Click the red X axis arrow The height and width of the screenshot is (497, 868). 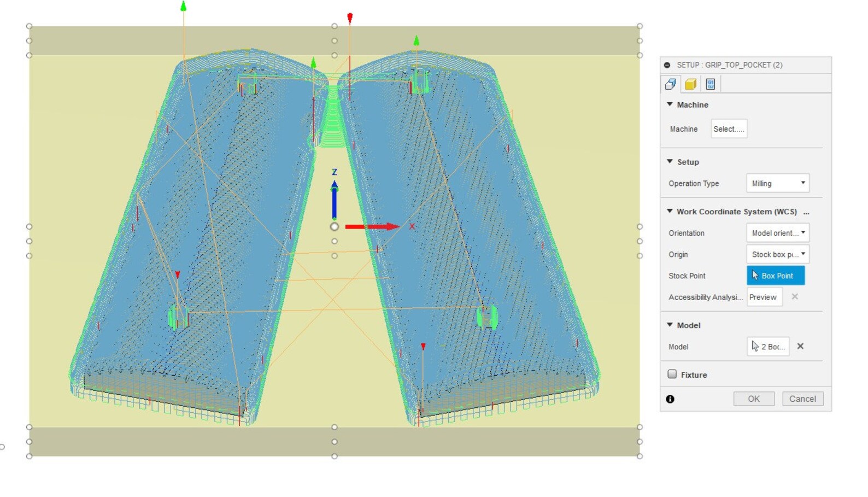[x=372, y=226]
